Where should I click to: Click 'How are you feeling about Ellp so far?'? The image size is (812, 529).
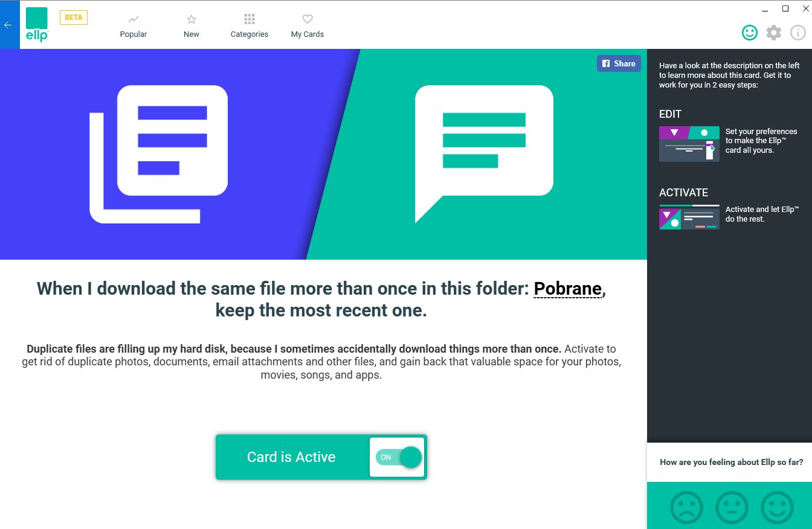tap(731, 462)
